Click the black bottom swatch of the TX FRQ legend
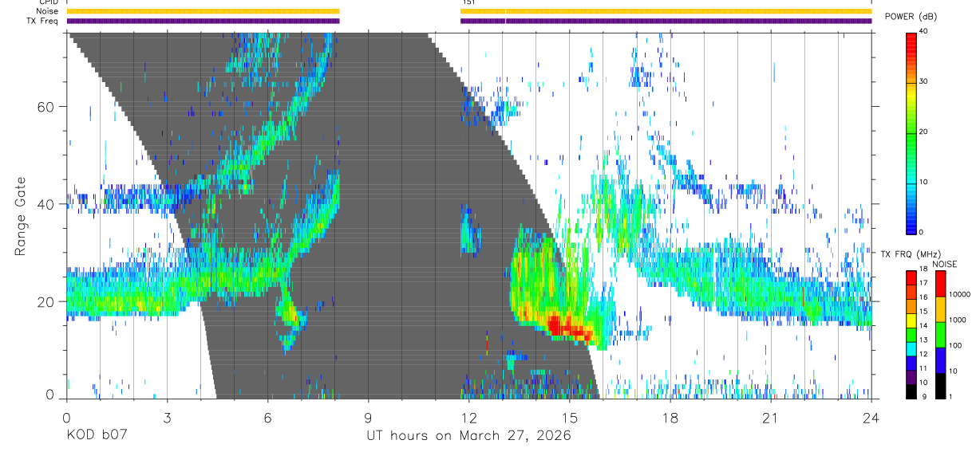Image resolution: width=980 pixels, height=452 pixels. tap(911, 390)
